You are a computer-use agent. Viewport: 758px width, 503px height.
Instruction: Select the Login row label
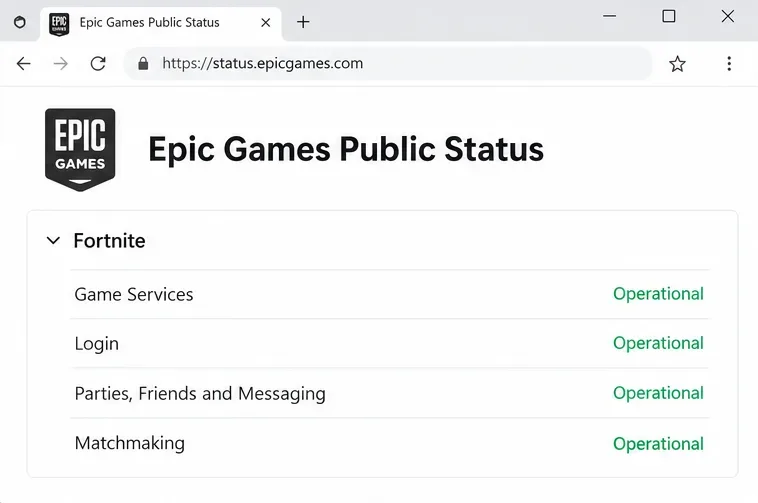[x=97, y=344]
